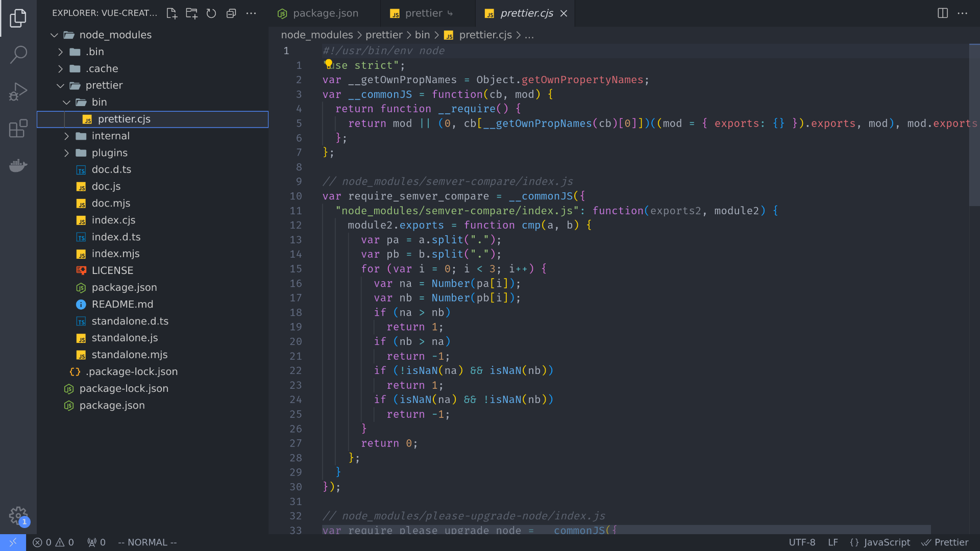The image size is (980, 551).
Task: Click the Docker icon in the activity bar
Action: (18, 165)
